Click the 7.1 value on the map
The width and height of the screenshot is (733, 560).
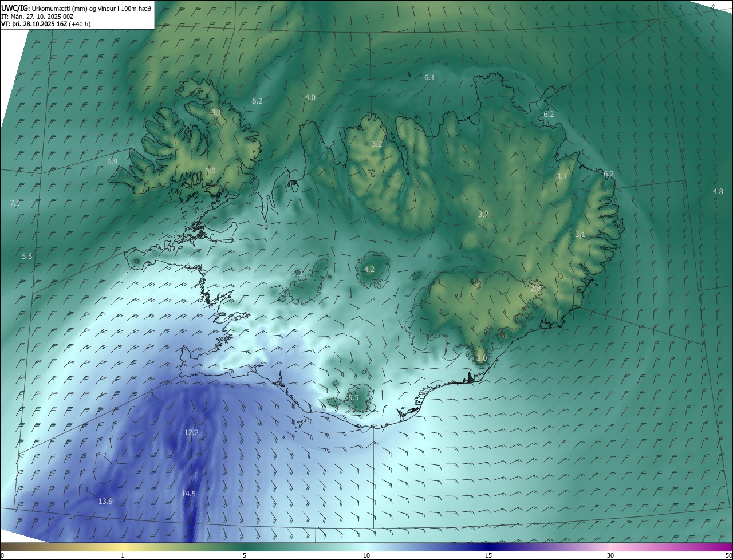point(15,203)
